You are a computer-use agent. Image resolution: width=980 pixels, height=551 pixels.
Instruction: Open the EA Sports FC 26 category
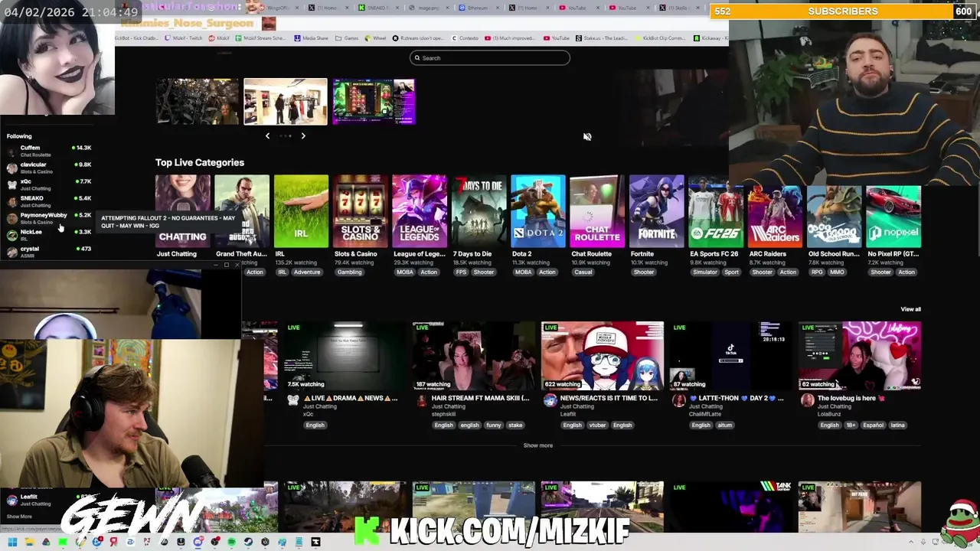[716, 217]
